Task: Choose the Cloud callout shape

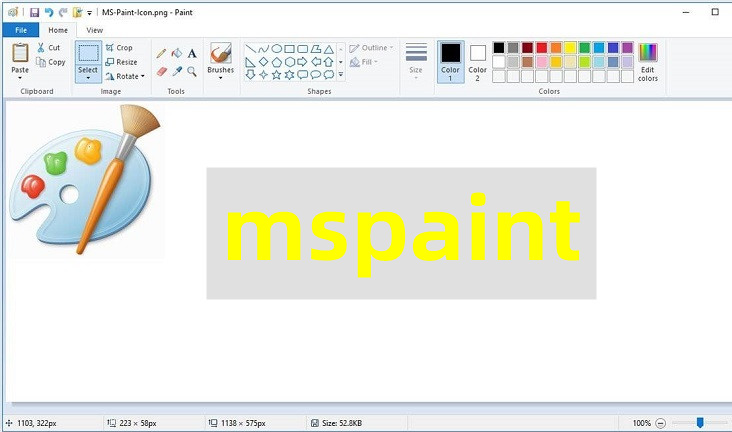Action: (x=329, y=75)
